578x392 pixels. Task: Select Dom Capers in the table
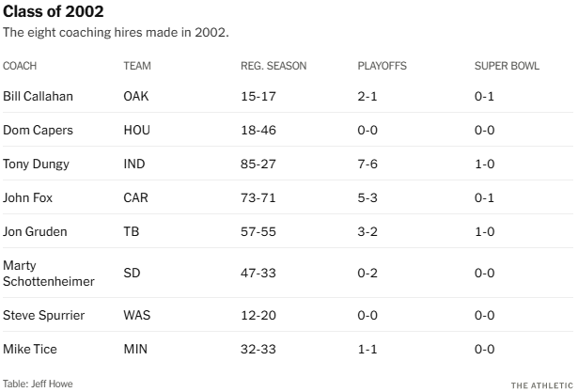(x=37, y=130)
